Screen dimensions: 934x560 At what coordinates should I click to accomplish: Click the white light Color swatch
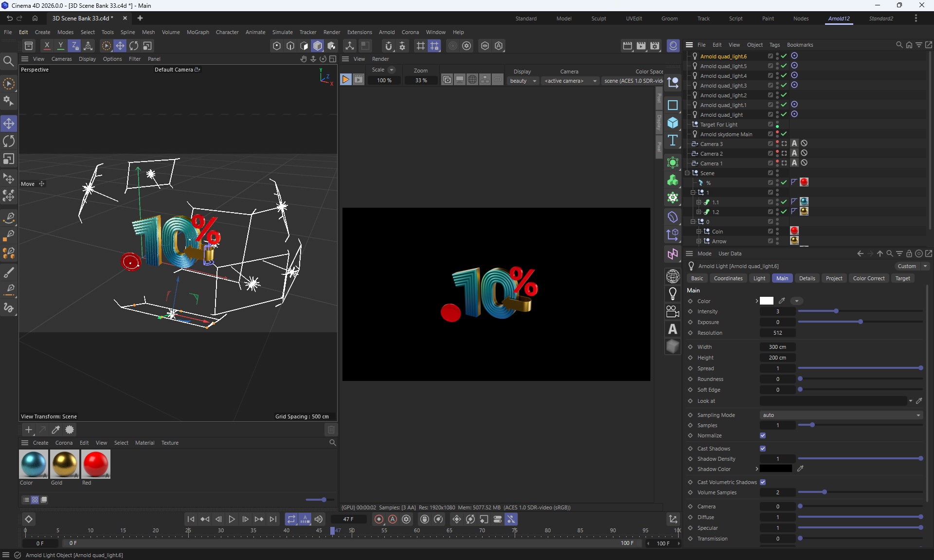pos(767,301)
